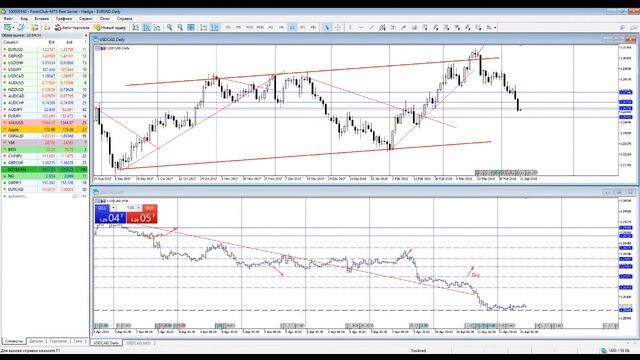Select the USDCAD row in market watch
Screen dimensions: 640x360
44,76
